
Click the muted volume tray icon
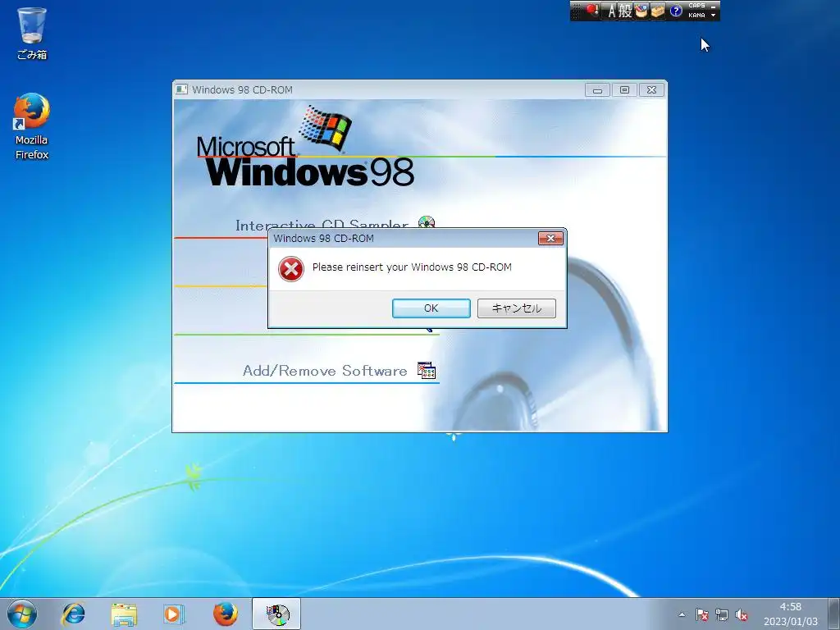point(742,614)
